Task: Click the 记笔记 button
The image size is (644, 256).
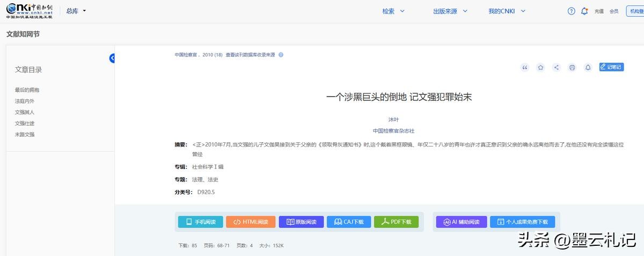Action: [611, 67]
